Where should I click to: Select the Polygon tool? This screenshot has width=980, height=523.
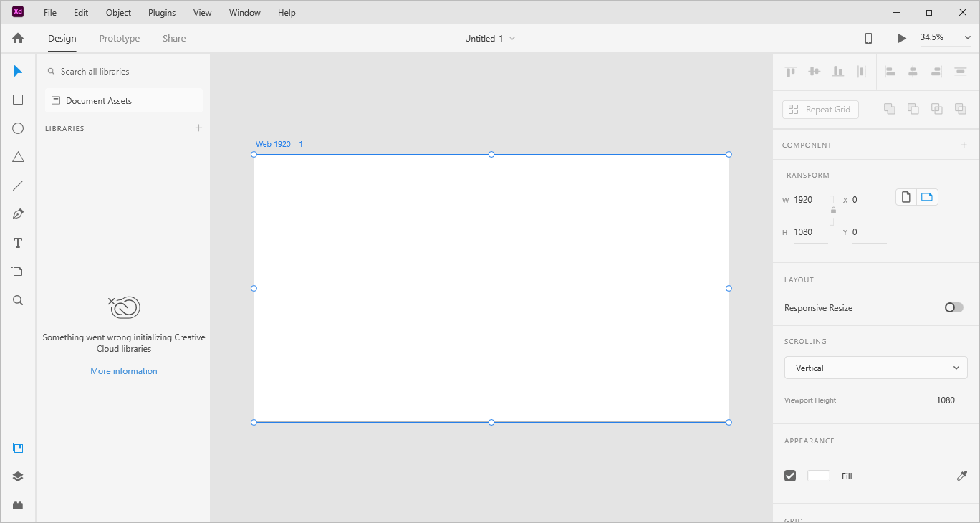coord(18,157)
